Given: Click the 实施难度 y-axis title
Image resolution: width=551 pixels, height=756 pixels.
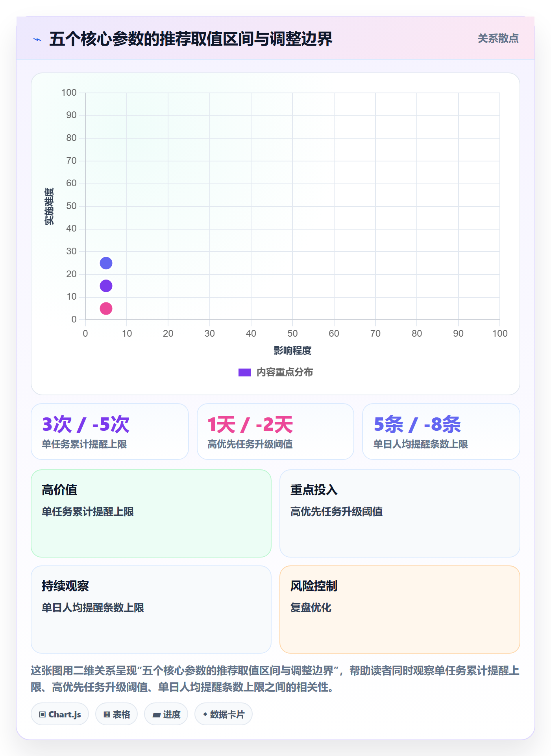Looking at the screenshot, I should click(49, 206).
